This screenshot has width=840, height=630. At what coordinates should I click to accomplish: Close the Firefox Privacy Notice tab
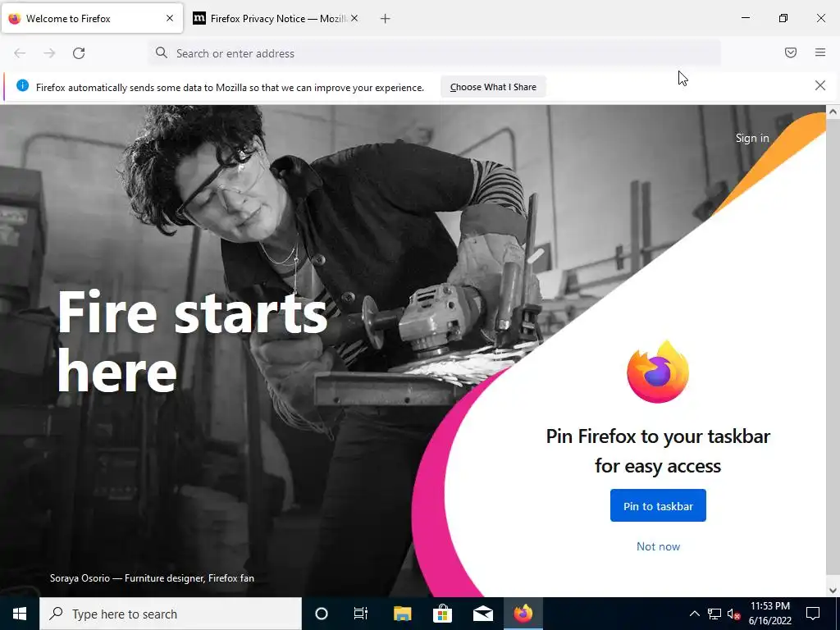pyautogui.click(x=354, y=18)
